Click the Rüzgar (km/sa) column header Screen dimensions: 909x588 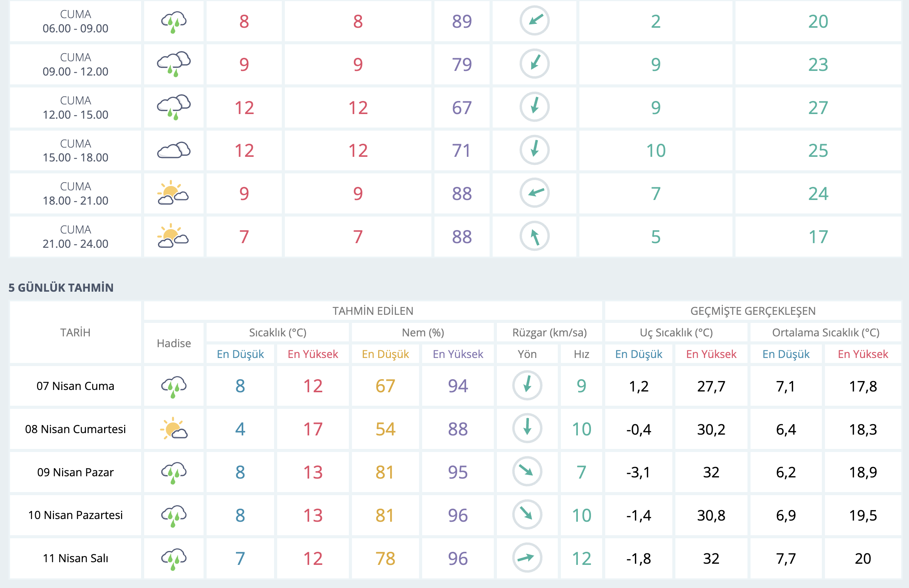click(x=549, y=333)
